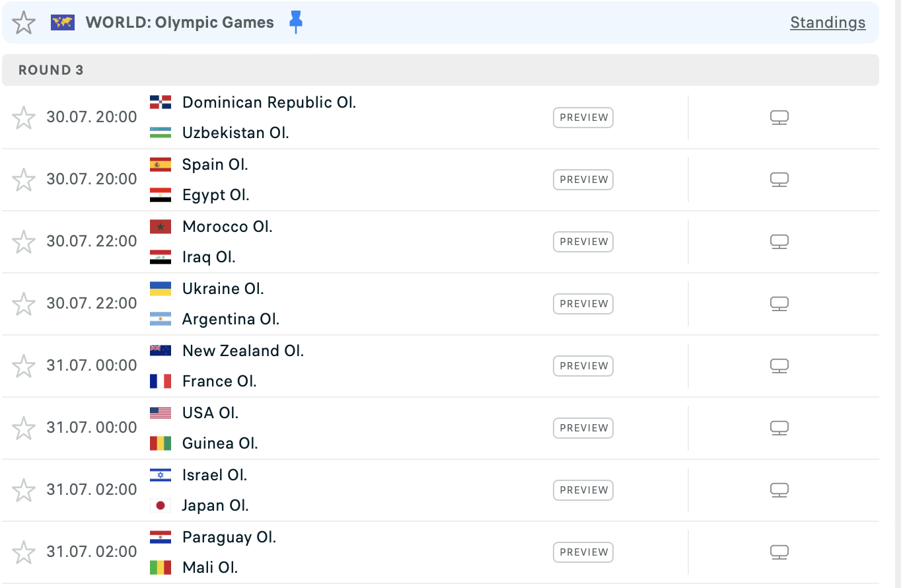Select team name Japan Ol.
This screenshot has width=901, height=588.
[x=215, y=505]
